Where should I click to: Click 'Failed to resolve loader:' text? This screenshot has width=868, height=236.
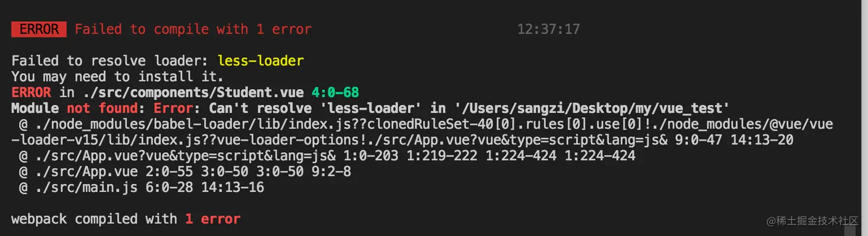(x=110, y=60)
